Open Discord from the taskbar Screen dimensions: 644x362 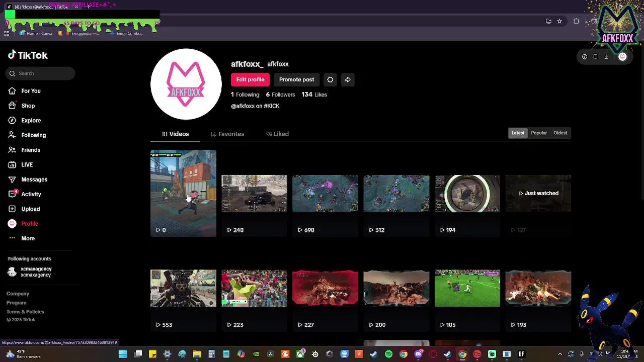pos(418,354)
